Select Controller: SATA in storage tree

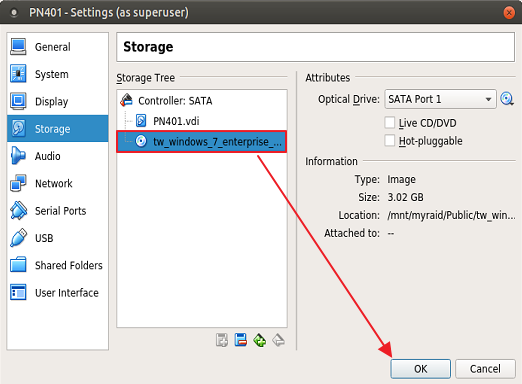(x=175, y=101)
